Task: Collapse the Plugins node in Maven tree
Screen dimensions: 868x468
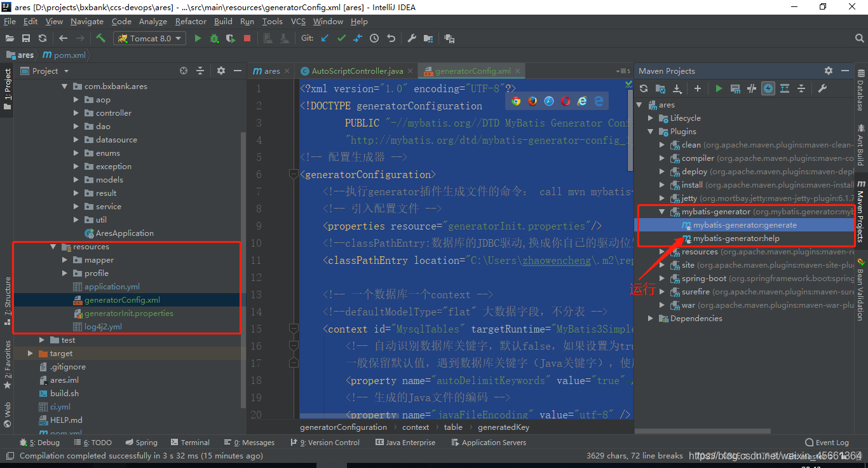Action: (x=651, y=132)
